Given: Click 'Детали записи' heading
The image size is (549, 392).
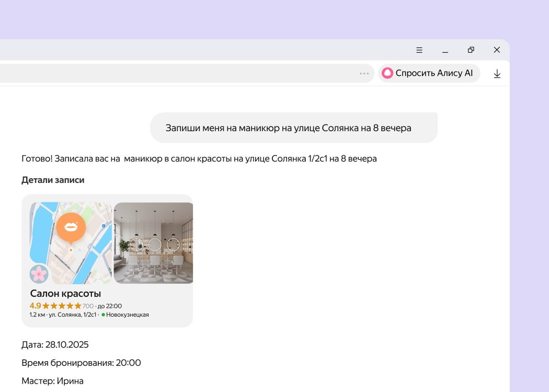Looking at the screenshot, I should click(53, 180).
